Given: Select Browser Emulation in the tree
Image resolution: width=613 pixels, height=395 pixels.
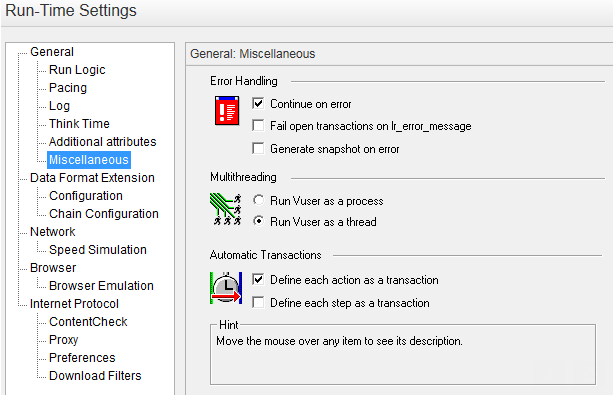Looking at the screenshot, I should coord(101,285).
